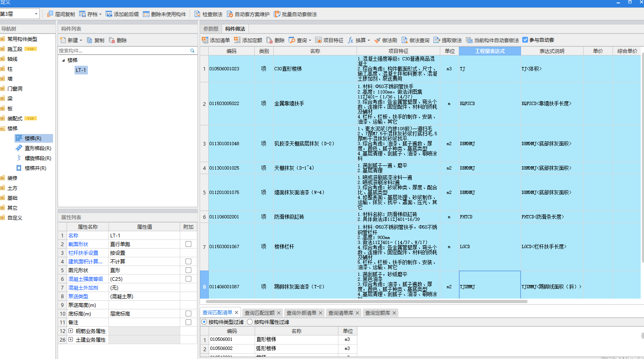Click 当前构件自动套做法 icon
The image size is (644, 359).
[469, 40]
